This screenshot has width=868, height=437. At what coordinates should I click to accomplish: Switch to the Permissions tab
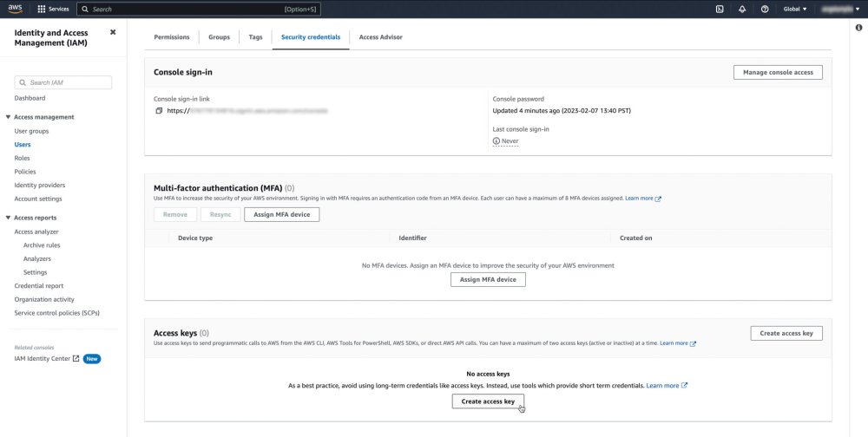(172, 37)
